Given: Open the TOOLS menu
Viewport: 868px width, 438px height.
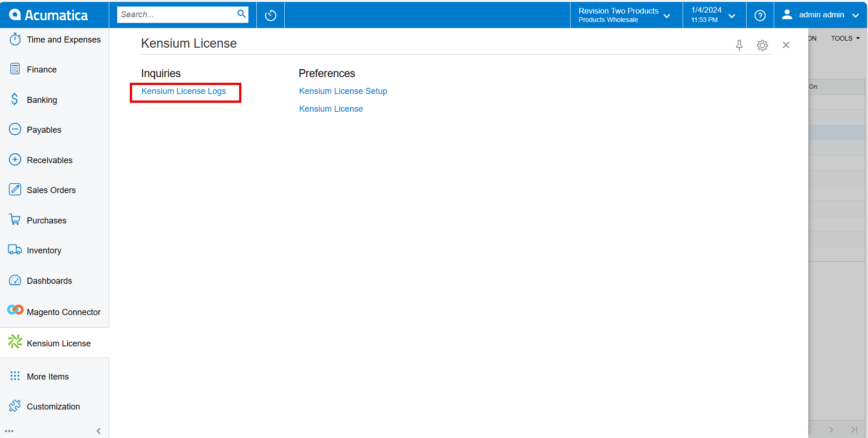Looking at the screenshot, I should (845, 38).
